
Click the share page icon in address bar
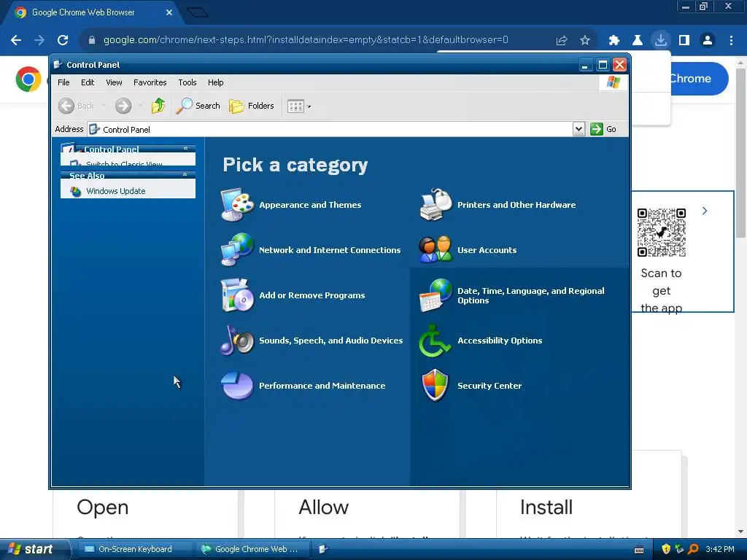point(562,40)
